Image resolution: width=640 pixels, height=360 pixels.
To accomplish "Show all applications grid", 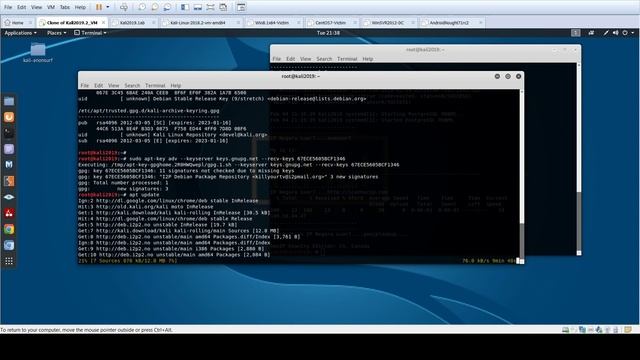I will pos(9,261).
